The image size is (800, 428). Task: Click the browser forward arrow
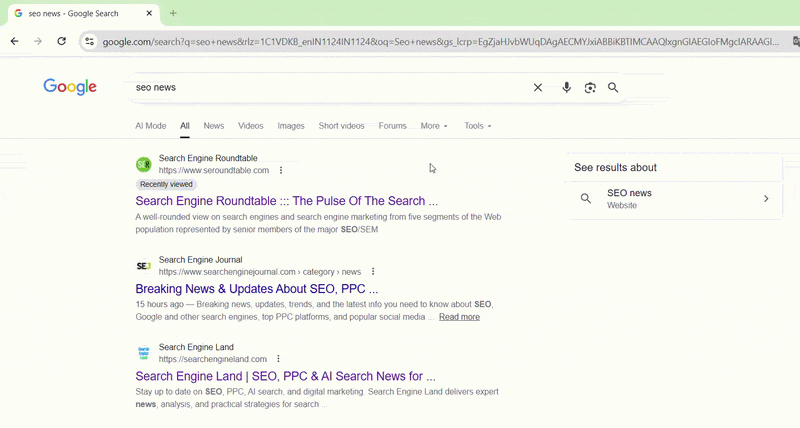point(38,41)
